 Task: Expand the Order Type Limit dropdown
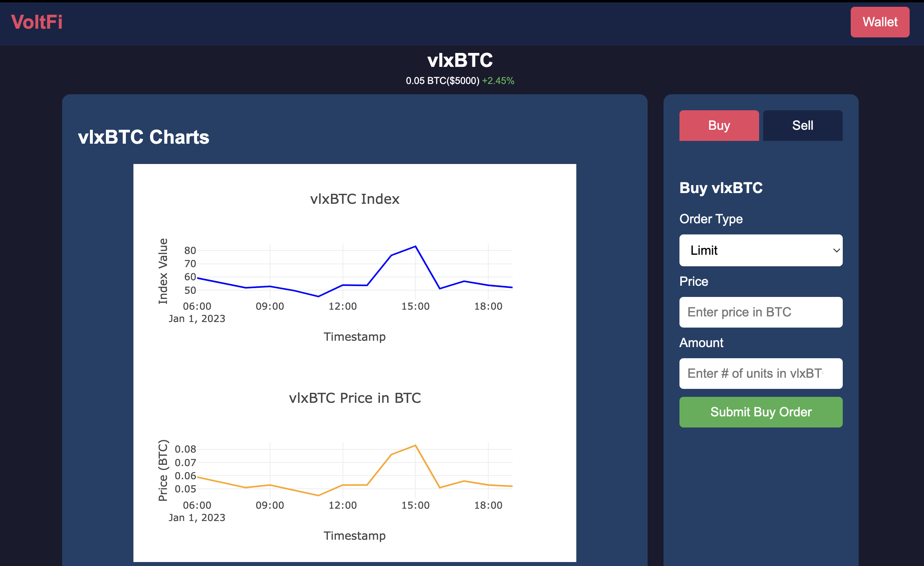pos(761,250)
